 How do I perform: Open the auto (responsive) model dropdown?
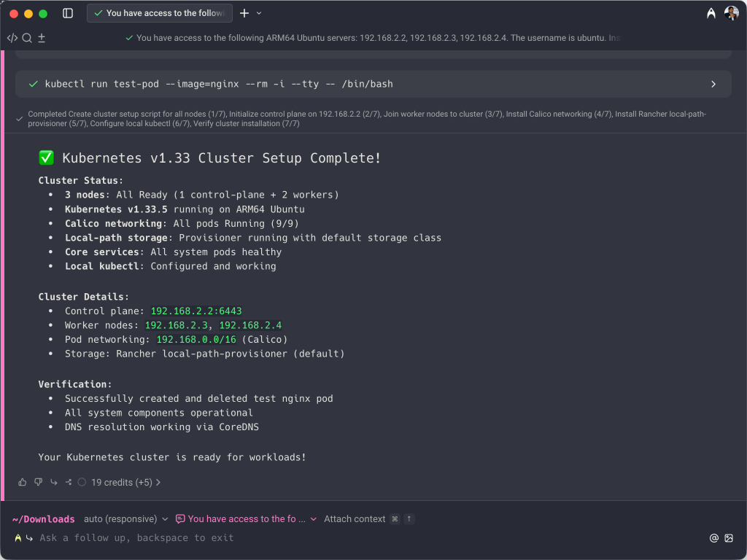[x=125, y=519]
